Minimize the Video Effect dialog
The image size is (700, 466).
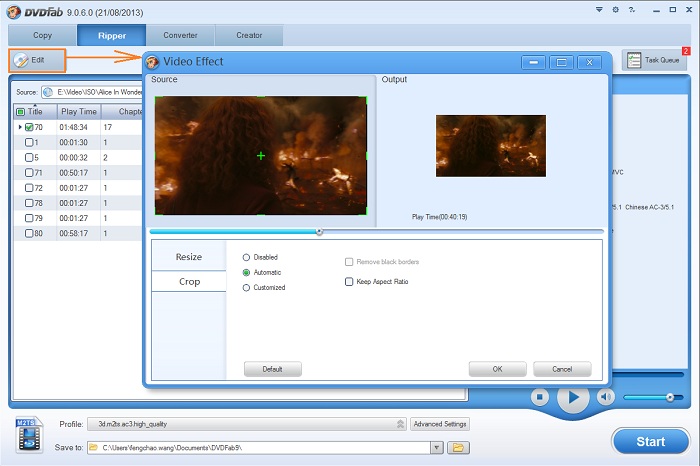click(533, 62)
